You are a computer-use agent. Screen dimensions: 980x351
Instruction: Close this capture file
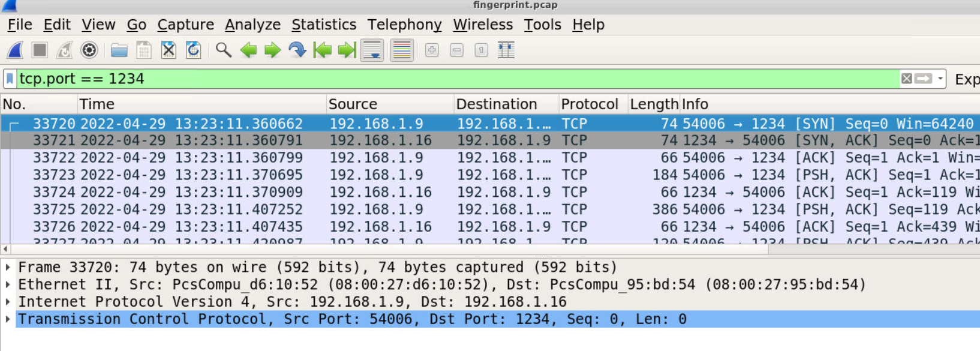[169, 50]
